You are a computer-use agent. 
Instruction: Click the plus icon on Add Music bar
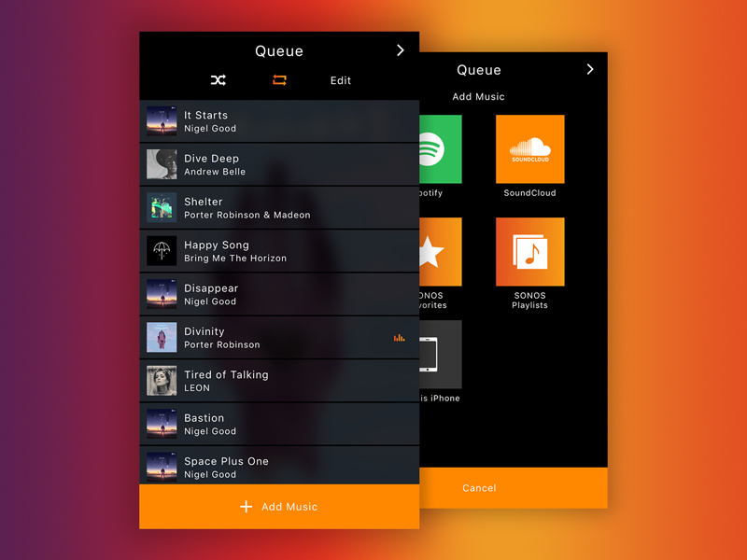(x=246, y=507)
